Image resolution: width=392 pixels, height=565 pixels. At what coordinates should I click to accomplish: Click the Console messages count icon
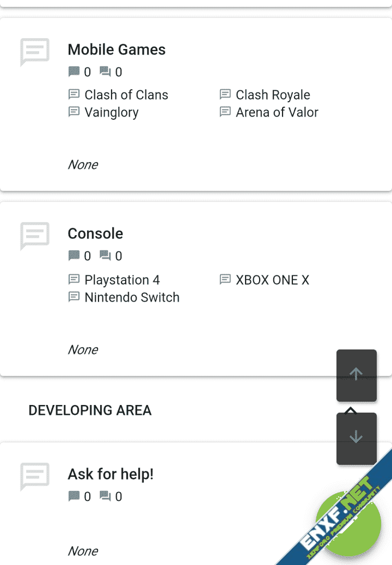[106, 256]
